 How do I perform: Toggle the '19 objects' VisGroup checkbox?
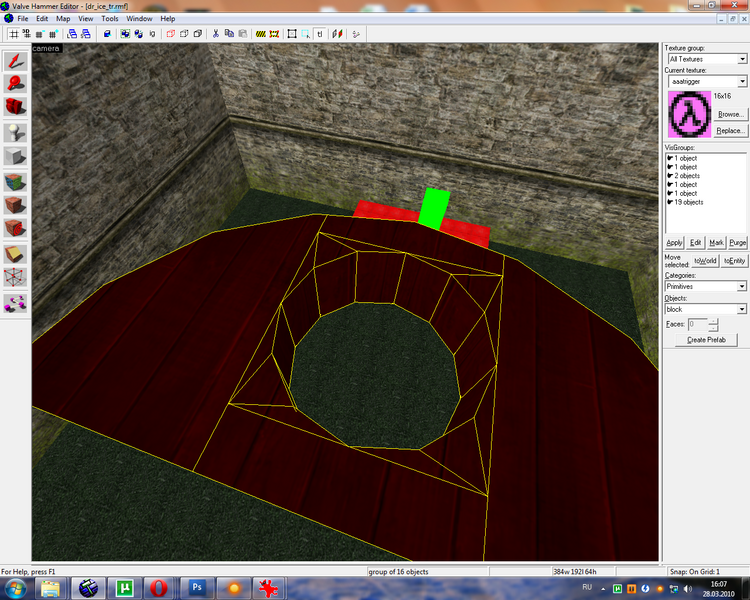point(670,202)
